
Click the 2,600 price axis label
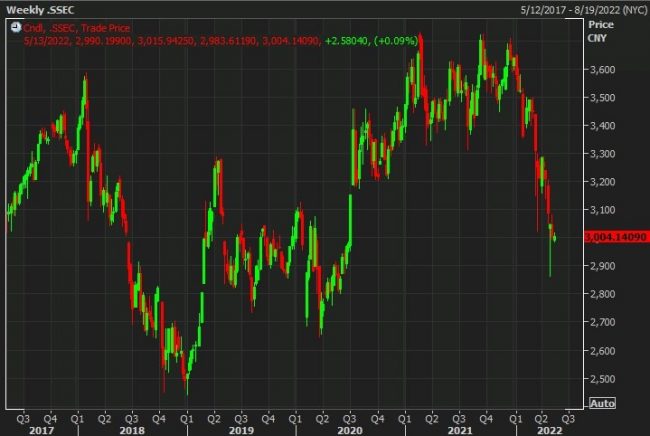point(602,351)
